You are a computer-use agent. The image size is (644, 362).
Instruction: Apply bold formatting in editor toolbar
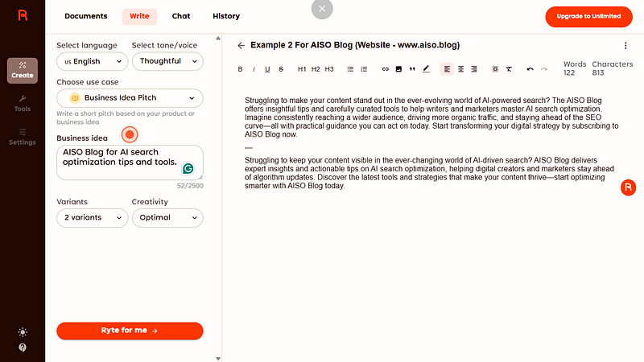coord(240,69)
